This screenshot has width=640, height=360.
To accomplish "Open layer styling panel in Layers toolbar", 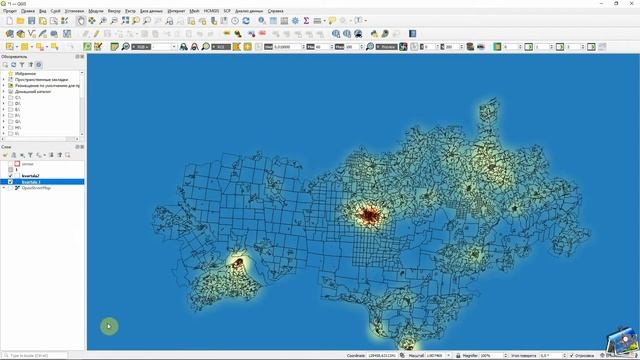I will (x=5, y=155).
